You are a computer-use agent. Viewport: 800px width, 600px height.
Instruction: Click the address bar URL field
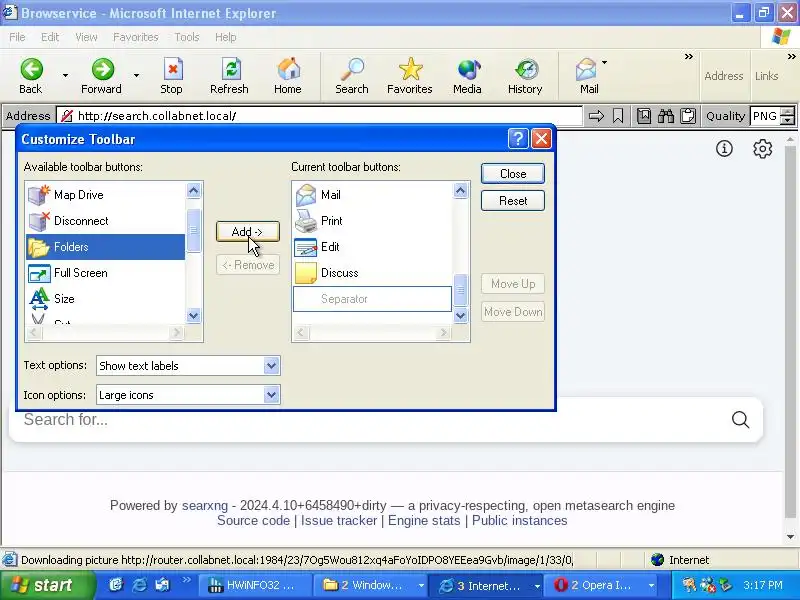pos(319,116)
